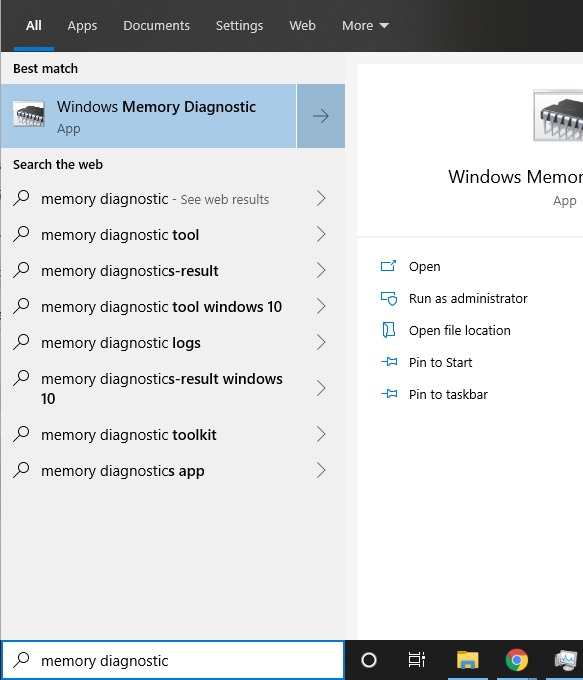Click Run as administrator

(468, 298)
